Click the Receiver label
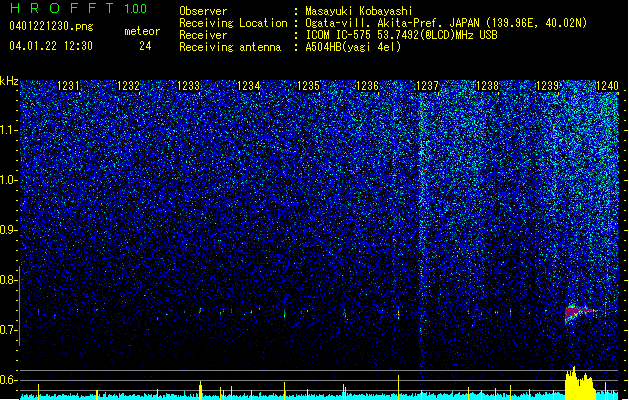The width and height of the screenshot is (629, 400). (203, 35)
